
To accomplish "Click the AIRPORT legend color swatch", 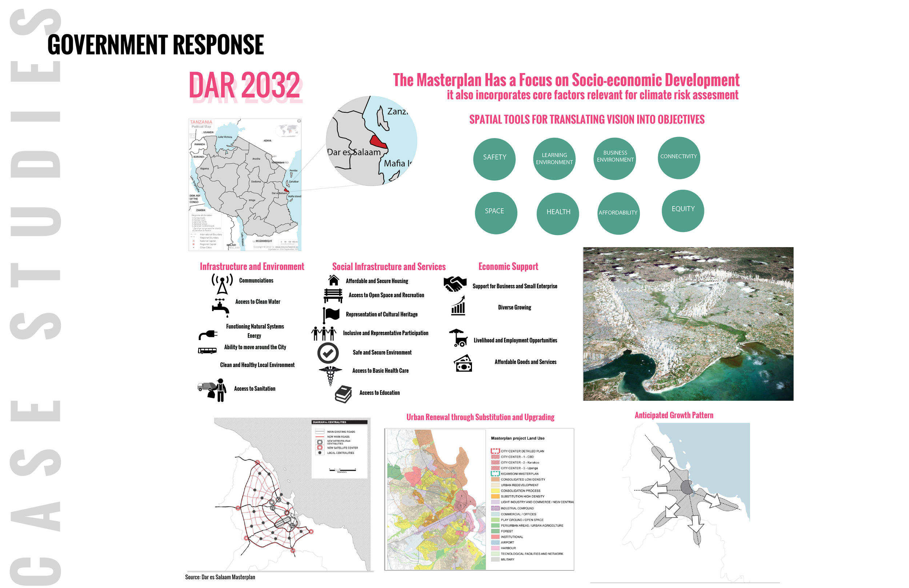I will (495, 543).
